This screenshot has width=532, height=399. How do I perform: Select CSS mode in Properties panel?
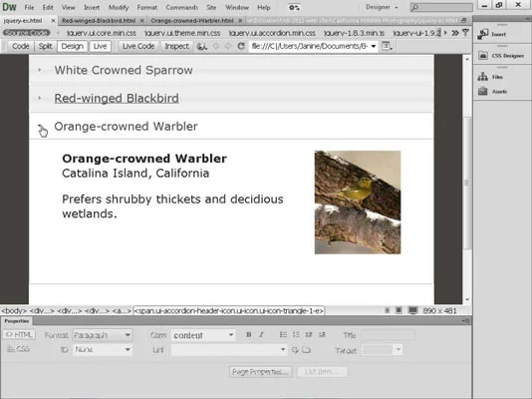point(19,349)
